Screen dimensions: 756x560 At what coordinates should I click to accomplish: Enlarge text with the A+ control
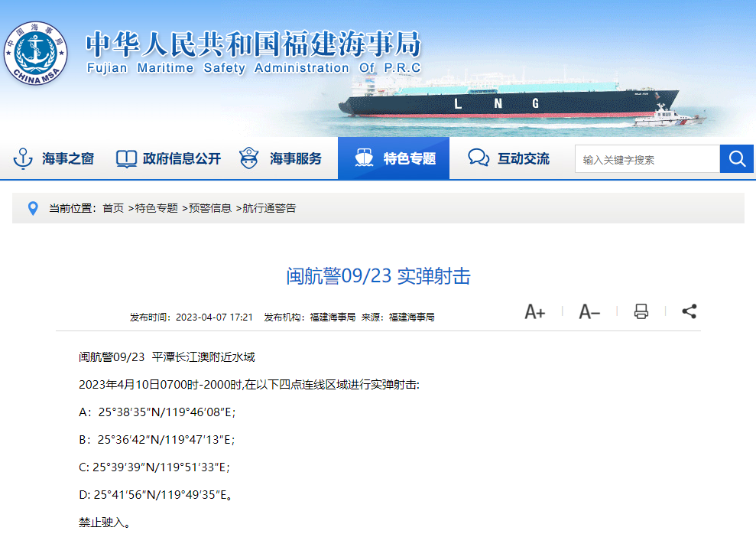pyautogui.click(x=534, y=311)
